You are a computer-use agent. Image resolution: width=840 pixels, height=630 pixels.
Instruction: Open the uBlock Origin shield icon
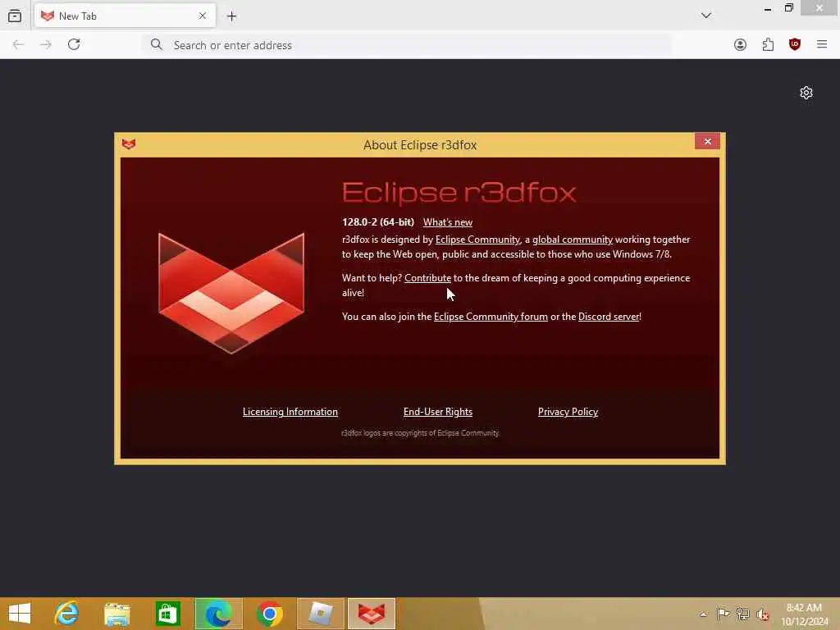(795, 44)
